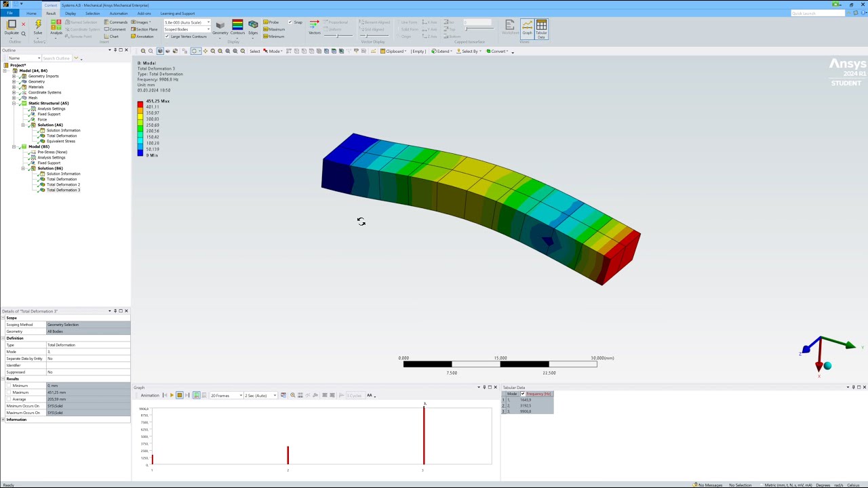This screenshot has width=868, height=488.
Task: Click the Commands button in ribbon
Action: [115, 22]
